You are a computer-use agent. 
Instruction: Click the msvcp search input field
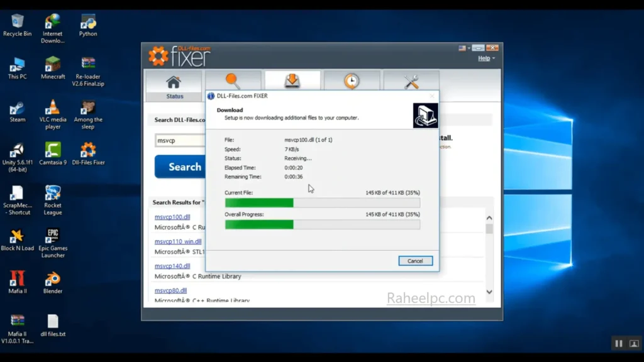click(x=180, y=140)
